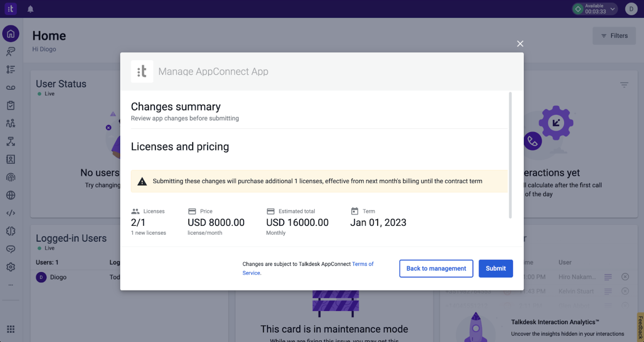This screenshot has width=644, height=342.
Task: Open the AI brain sidebar icon
Action: pos(11,231)
